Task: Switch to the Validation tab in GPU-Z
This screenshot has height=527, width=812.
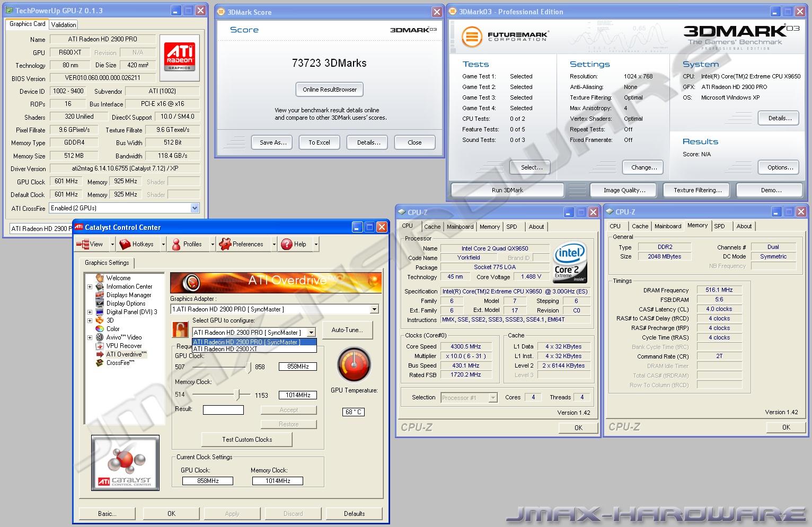Action: [64, 24]
